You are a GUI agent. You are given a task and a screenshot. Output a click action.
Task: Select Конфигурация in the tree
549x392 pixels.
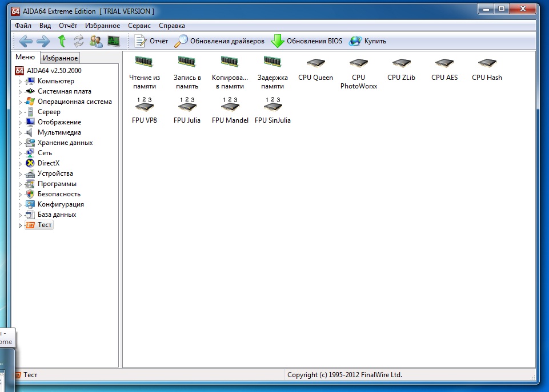(x=61, y=204)
